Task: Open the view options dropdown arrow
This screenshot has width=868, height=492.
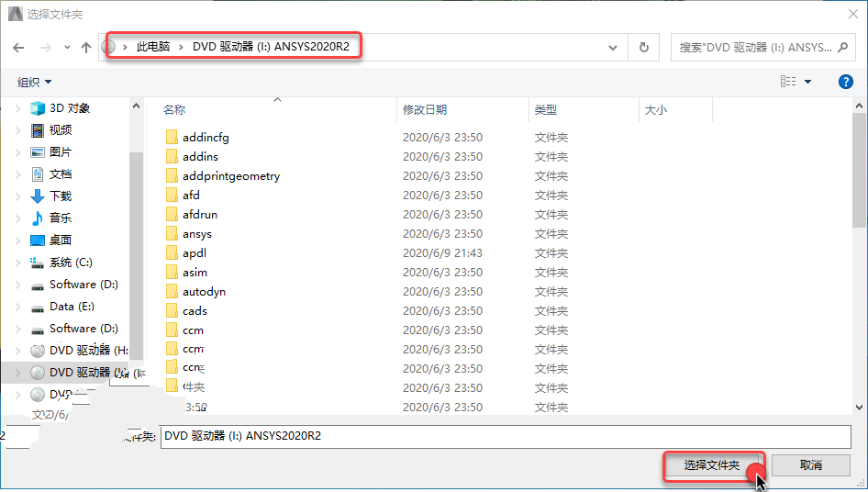Action: 807,82
